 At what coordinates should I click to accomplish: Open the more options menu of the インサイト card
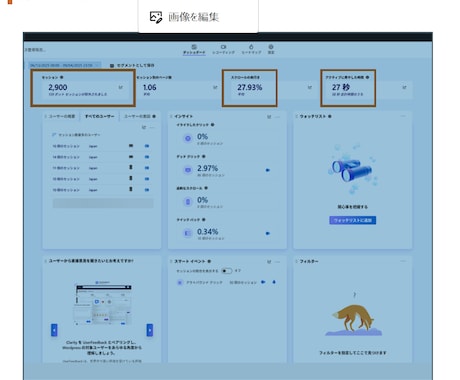278,117
